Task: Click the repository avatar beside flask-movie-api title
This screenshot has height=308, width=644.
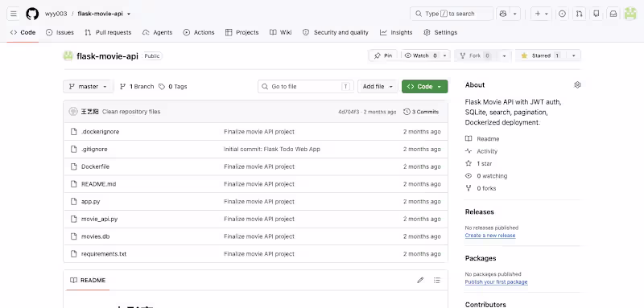Action: click(x=68, y=55)
